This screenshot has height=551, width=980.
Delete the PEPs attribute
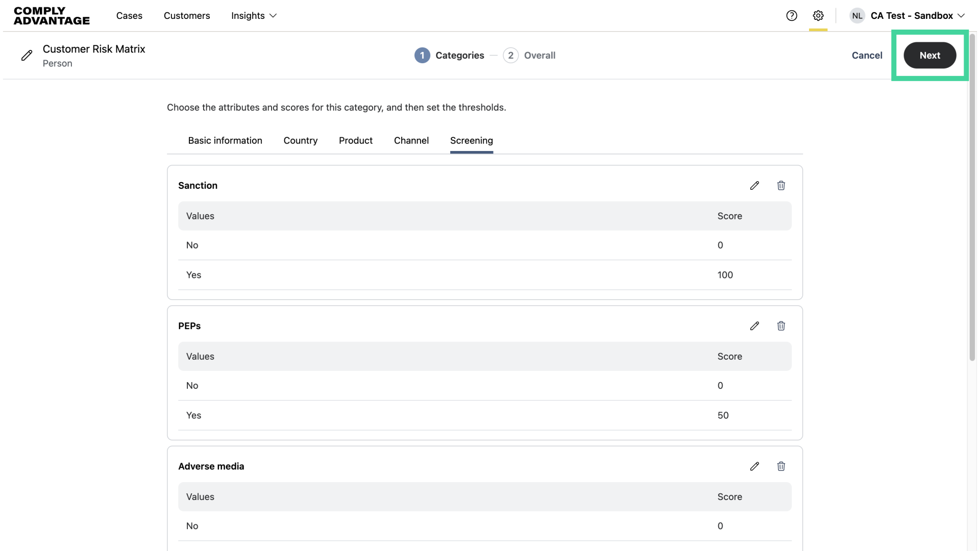click(781, 326)
